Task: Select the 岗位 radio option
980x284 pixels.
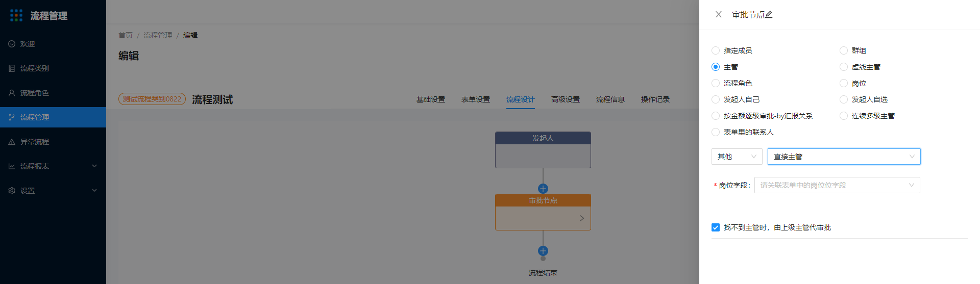Action: (x=844, y=83)
